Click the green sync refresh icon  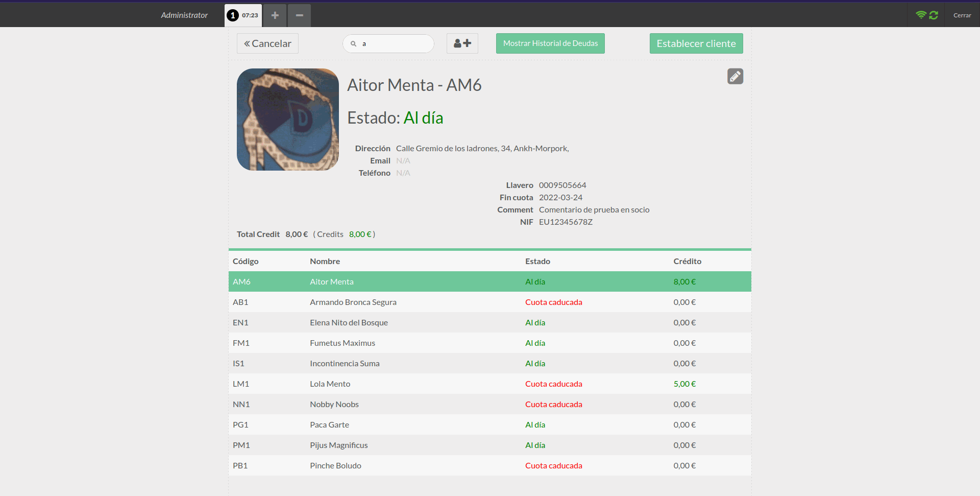934,15
